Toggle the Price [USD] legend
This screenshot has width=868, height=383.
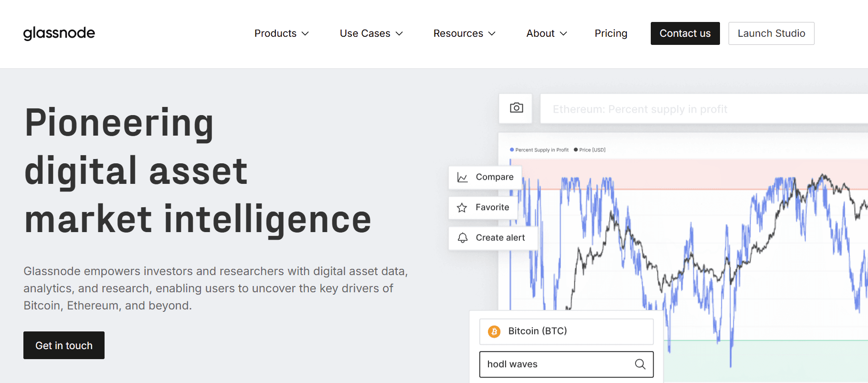[x=590, y=150]
